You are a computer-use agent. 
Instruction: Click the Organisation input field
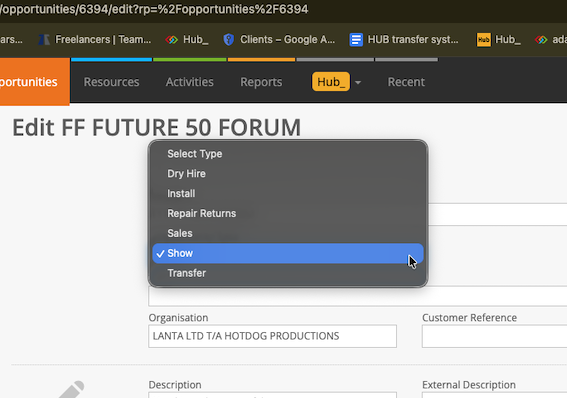(272, 336)
